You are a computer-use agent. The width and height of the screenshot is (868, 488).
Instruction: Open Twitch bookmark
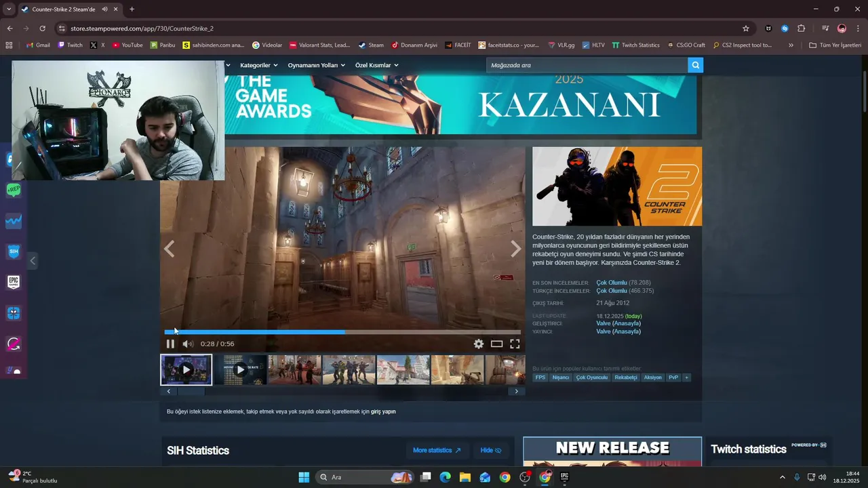click(x=71, y=45)
